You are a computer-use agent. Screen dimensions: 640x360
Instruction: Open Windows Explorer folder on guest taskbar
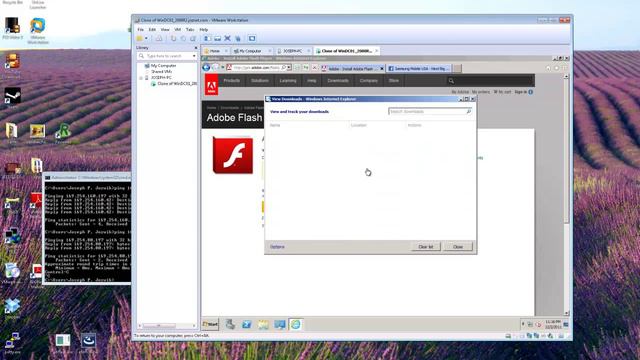click(263, 324)
